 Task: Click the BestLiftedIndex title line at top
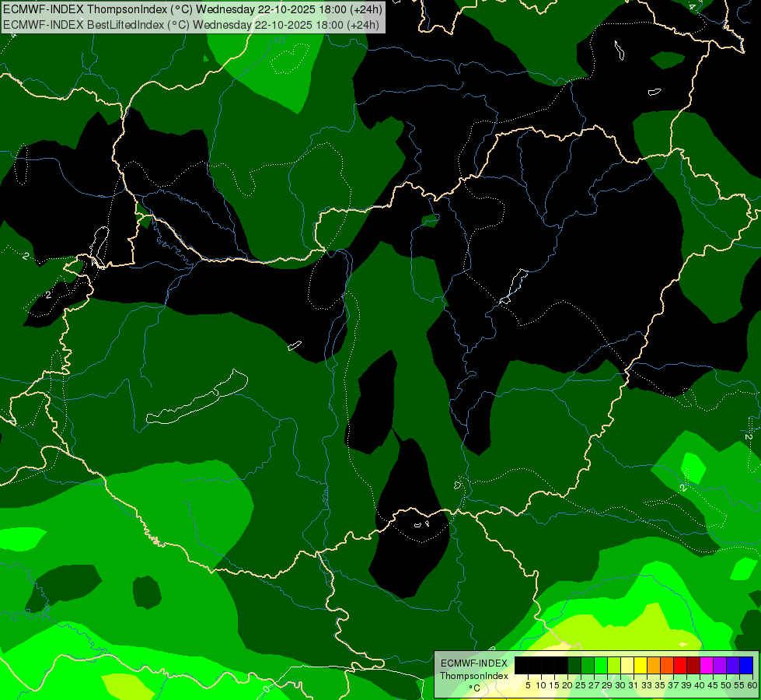pos(191,25)
